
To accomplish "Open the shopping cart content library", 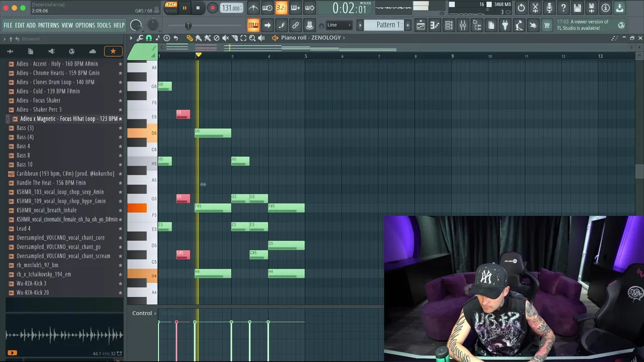I will [x=547, y=25].
